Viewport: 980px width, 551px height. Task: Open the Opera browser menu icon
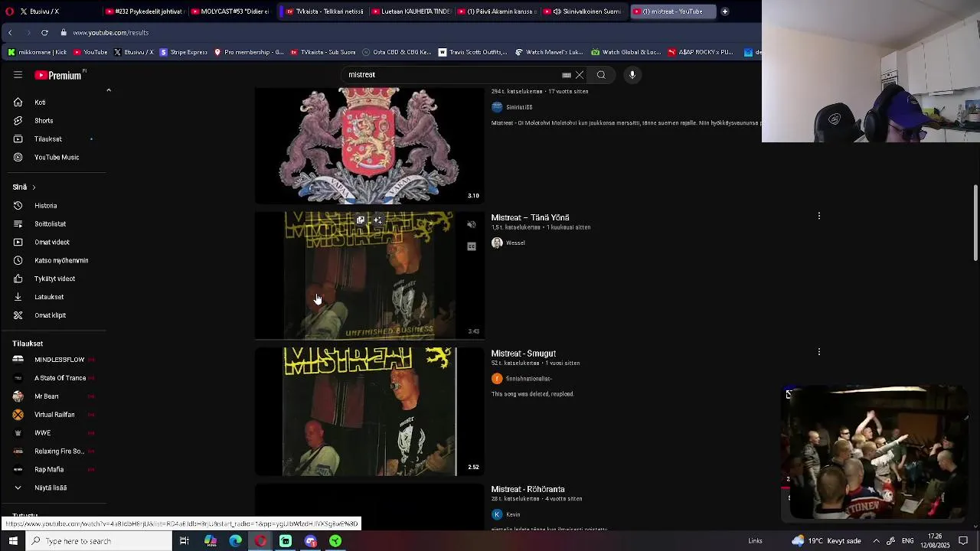click(9, 11)
